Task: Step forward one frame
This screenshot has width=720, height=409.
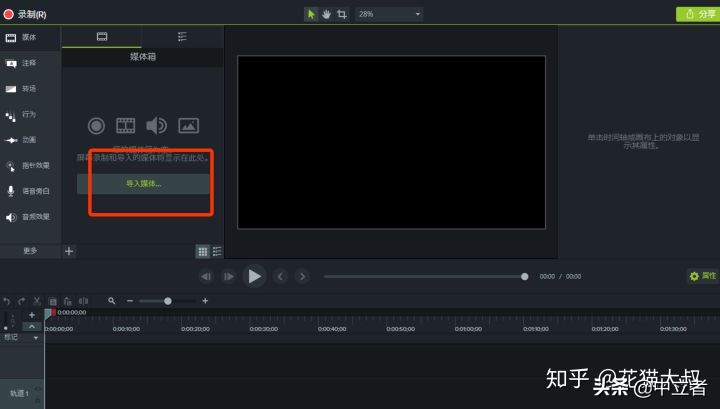Action: tap(228, 276)
